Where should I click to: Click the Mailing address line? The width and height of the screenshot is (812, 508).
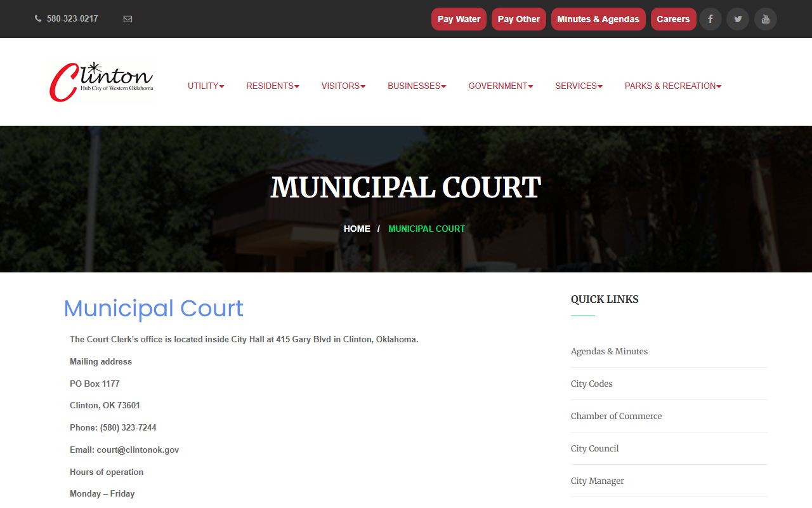click(x=101, y=361)
